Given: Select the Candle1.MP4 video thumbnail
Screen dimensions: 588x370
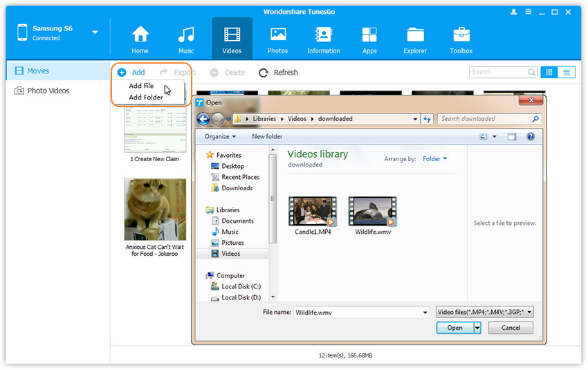Looking at the screenshot, I should click(313, 212).
